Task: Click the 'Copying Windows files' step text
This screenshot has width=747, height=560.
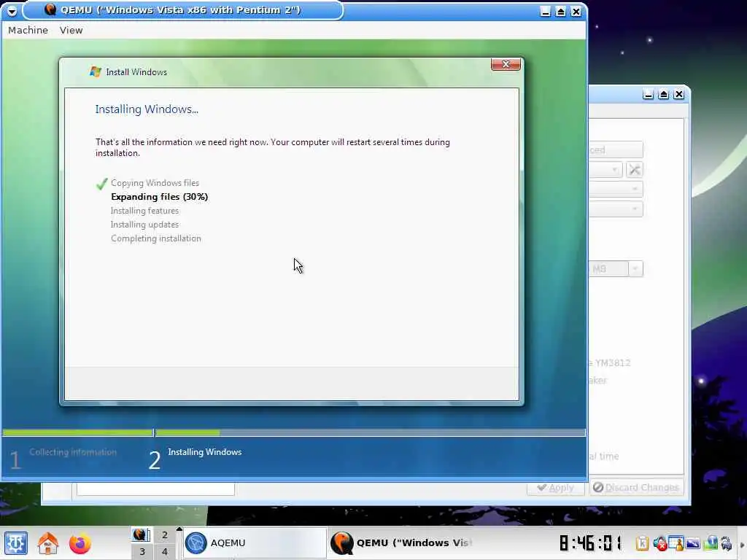Action: tap(155, 183)
